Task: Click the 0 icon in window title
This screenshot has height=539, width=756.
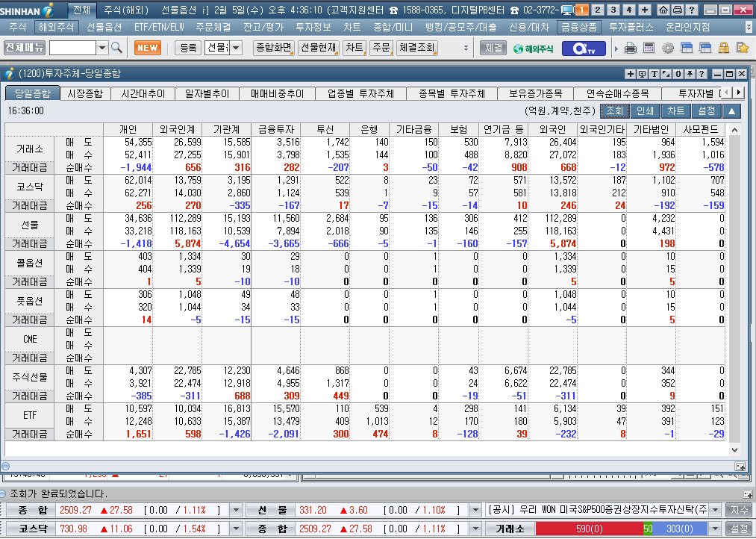Action: tap(678, 74)
